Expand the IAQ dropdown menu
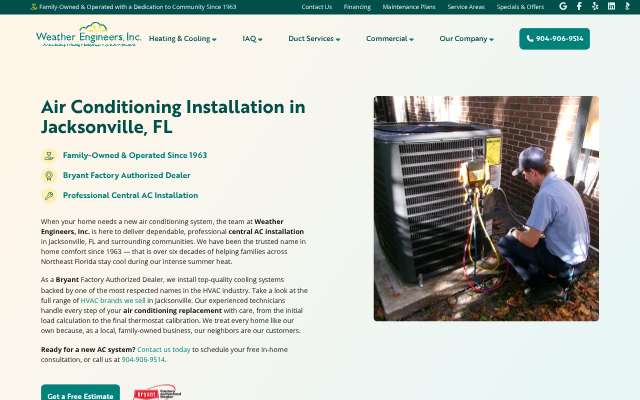 252,39
